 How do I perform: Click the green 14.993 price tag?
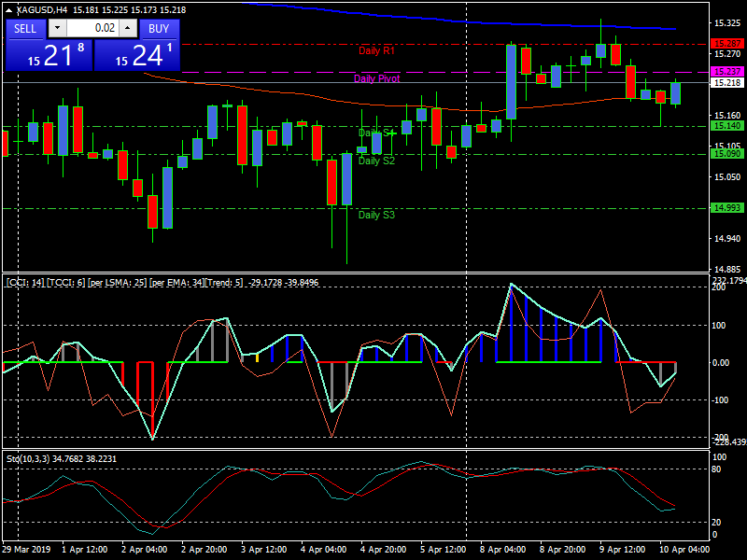(726, 207)
